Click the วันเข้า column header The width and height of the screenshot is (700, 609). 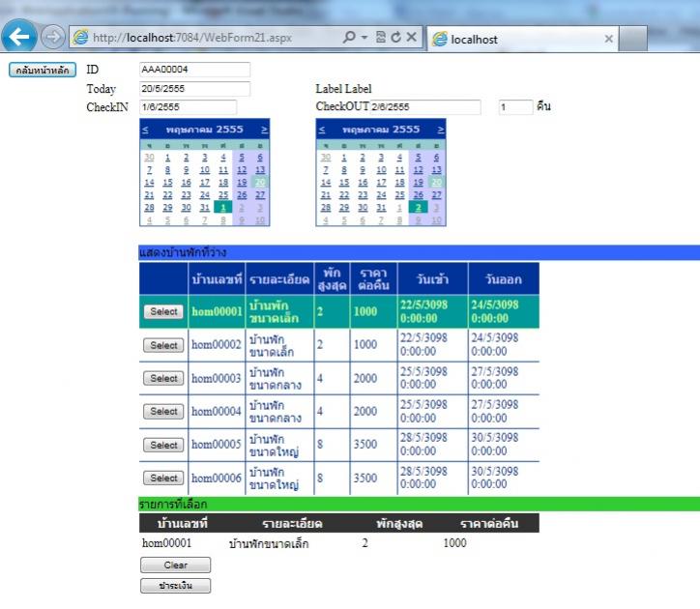tap(432, 279)
